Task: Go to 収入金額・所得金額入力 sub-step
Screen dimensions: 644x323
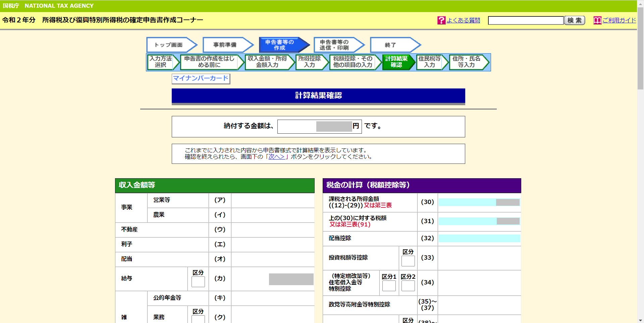Action: point(269,62)
